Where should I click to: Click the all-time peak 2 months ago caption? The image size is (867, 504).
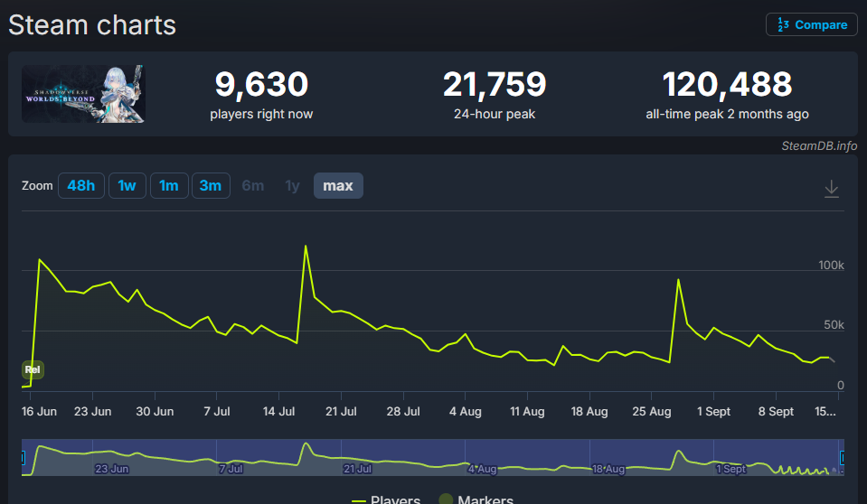click(x=727, y=114)
